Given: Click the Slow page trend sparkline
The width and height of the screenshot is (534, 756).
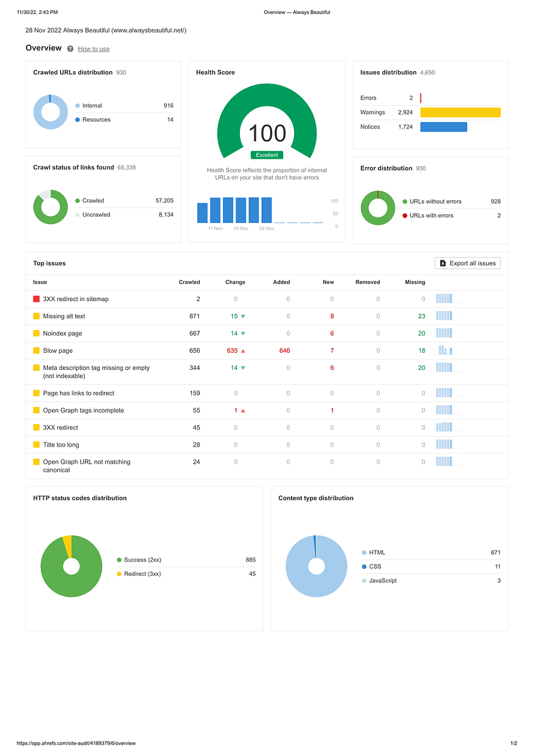Looking at the screenshot, I should (449, 350).
